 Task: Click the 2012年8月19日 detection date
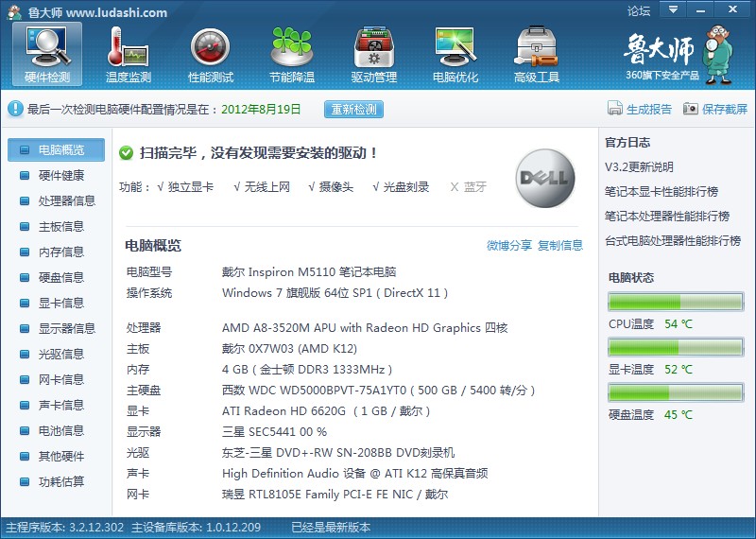[261, 110]
